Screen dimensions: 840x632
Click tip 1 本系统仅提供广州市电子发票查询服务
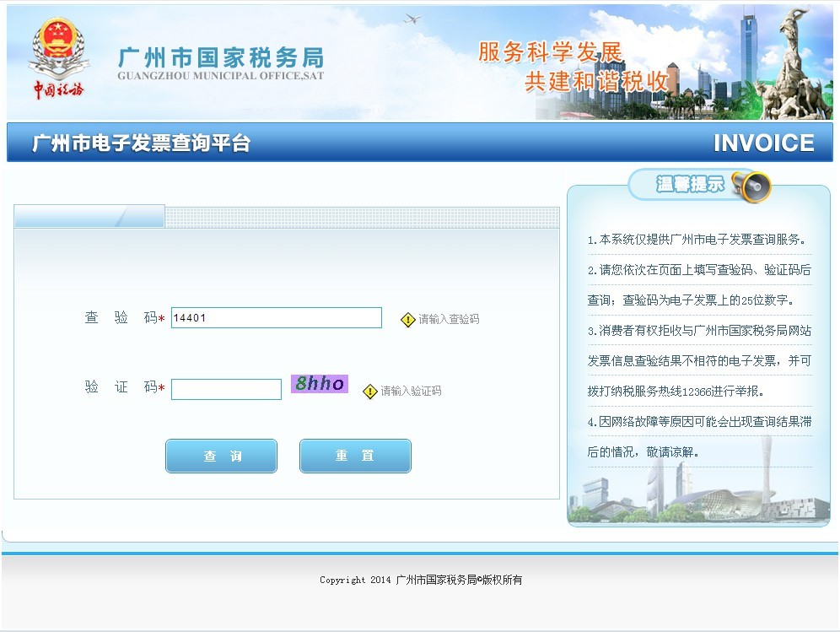[697, 240]
